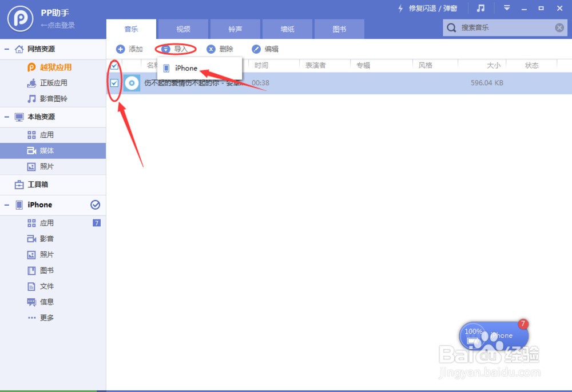This screenshot has height=392, width=572.
Task: Collapse the 本地资源 section
Action: [x=6, y=117]
